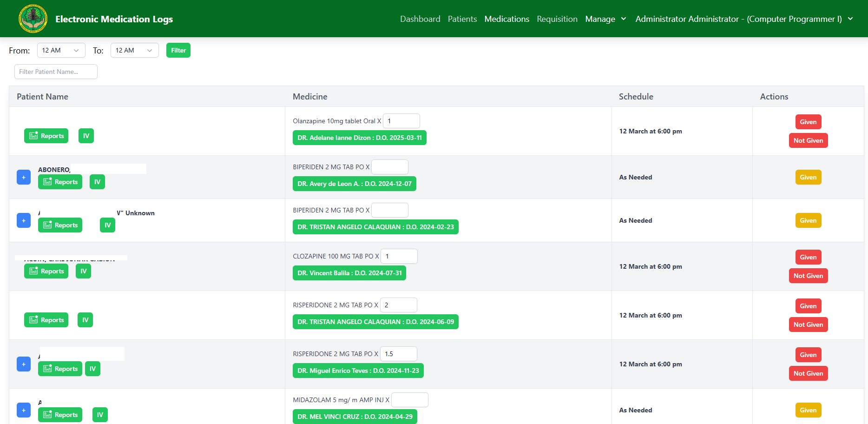
Task: Open Reports for patient ABONERO
Action: [60, 182]
